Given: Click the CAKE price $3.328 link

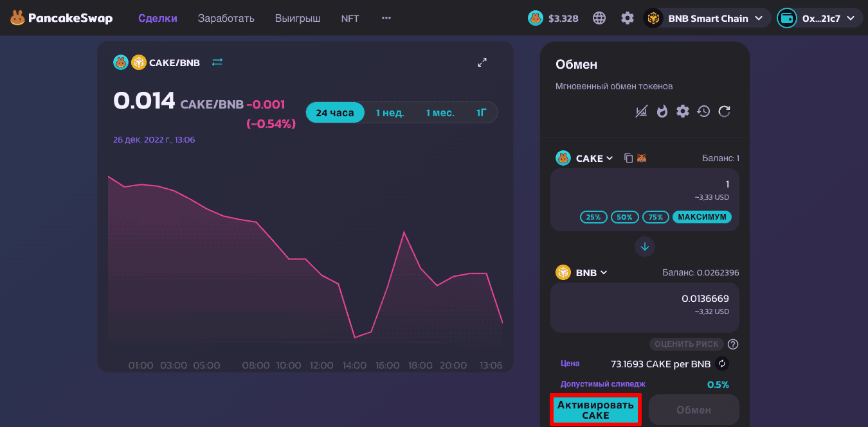Looking at the screenshot, I should pyautogui.click(x=553, y=18).
